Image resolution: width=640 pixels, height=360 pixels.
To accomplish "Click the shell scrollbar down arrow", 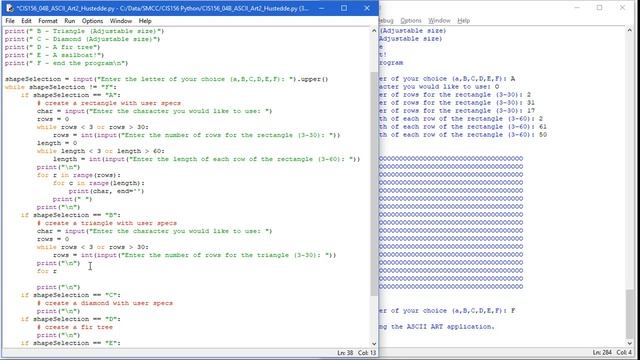I will tap(629, 344).
